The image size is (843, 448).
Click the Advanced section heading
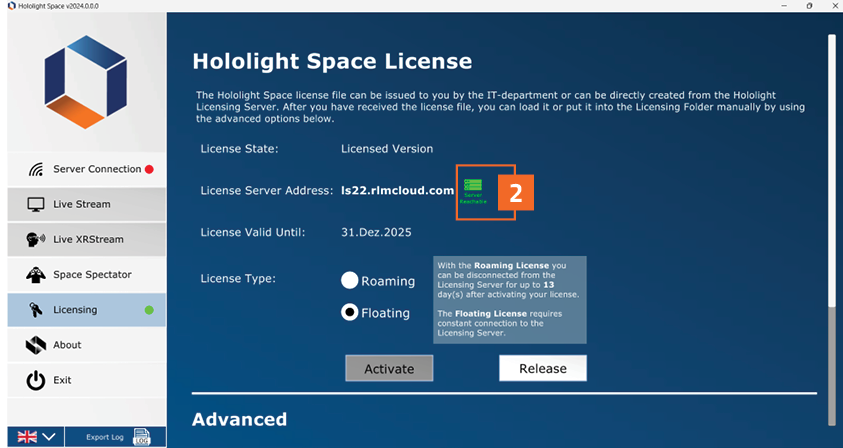[239, 419]
